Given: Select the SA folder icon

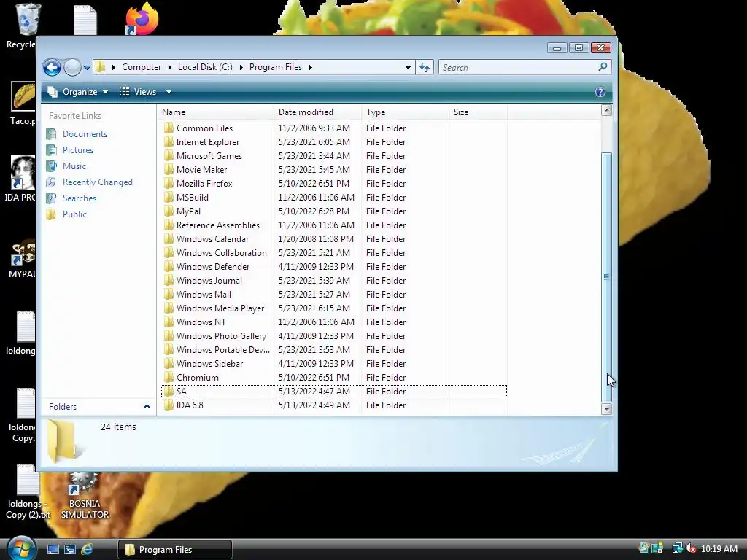Looking at the screenshot, I should click(x=169, y=391).
